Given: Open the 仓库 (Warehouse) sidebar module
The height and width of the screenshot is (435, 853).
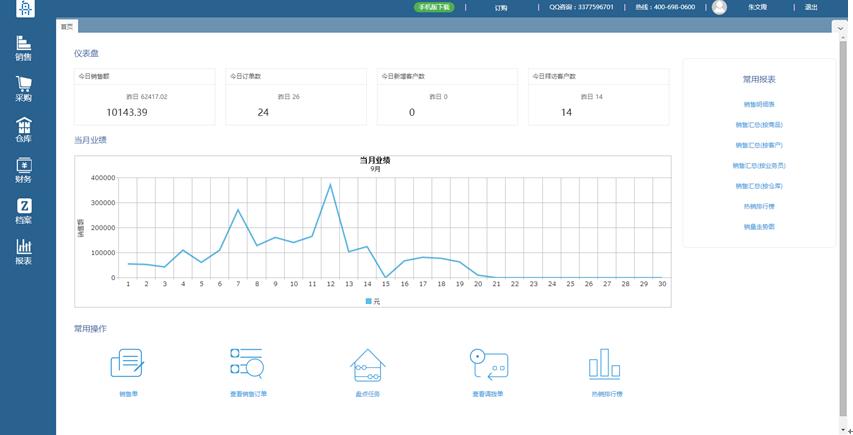Looking at the screenshot, I should point(23,130).
